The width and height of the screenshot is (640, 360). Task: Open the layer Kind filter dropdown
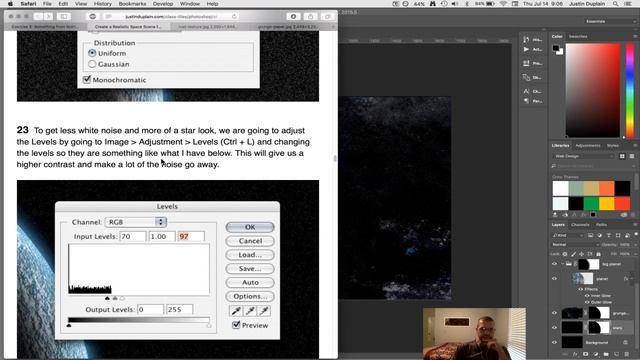(x=567, y=236)
